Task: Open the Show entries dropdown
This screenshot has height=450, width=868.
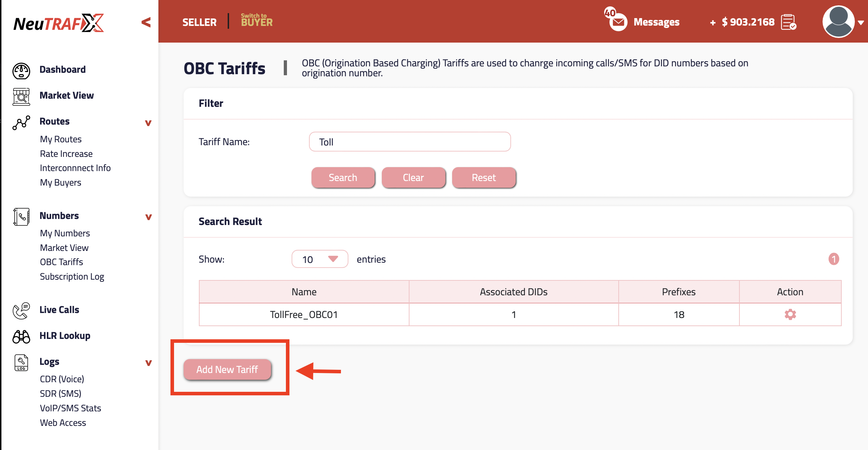Action: coord(319,259)
